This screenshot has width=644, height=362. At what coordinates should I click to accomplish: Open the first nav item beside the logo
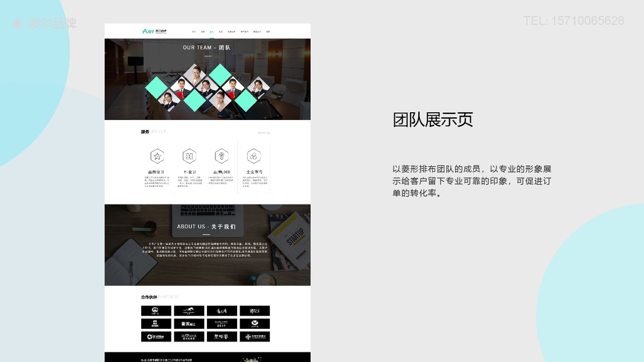point(194,31)
